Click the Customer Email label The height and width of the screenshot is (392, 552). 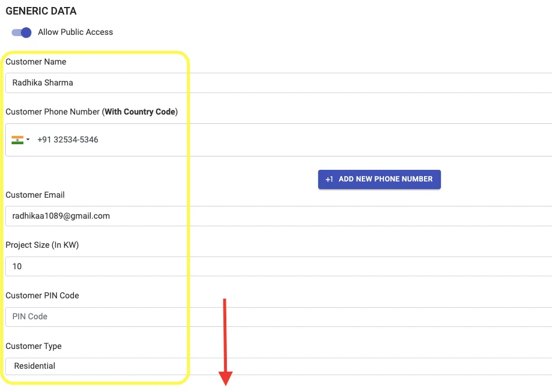click(x=35, y=195)
